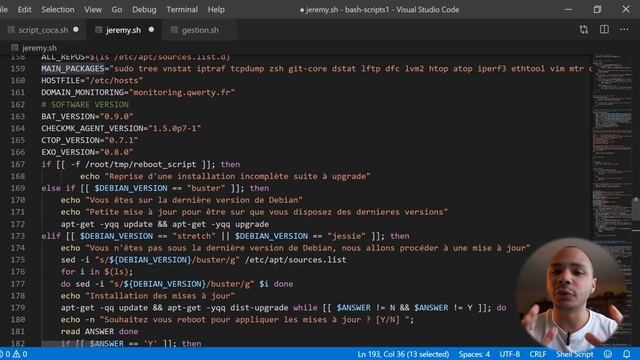Image resolution: width=640 pixels, height=360 pixels.
Task: Open the Terminal menu
Action: click(182, 9)
